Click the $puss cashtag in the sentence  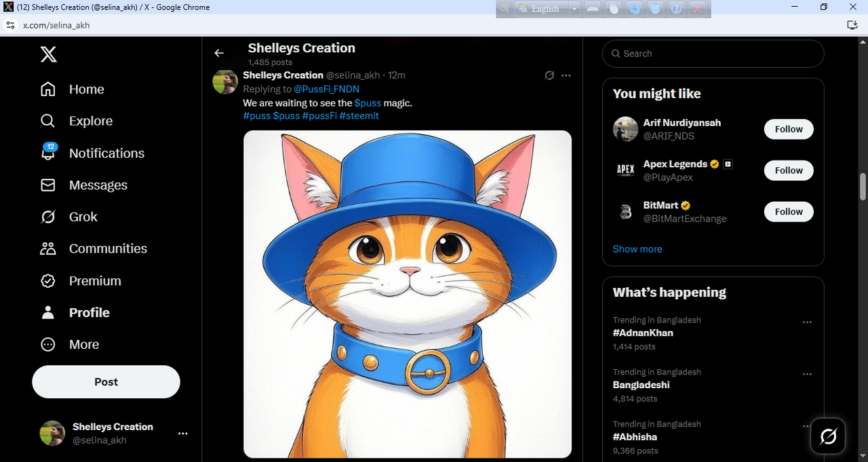pos(368,103)
